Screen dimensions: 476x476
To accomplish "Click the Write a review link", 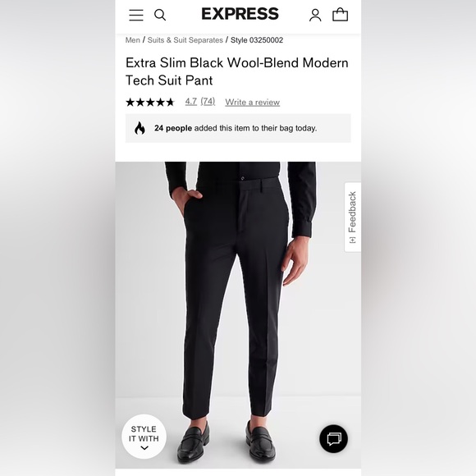I will [x=252, y=103].
